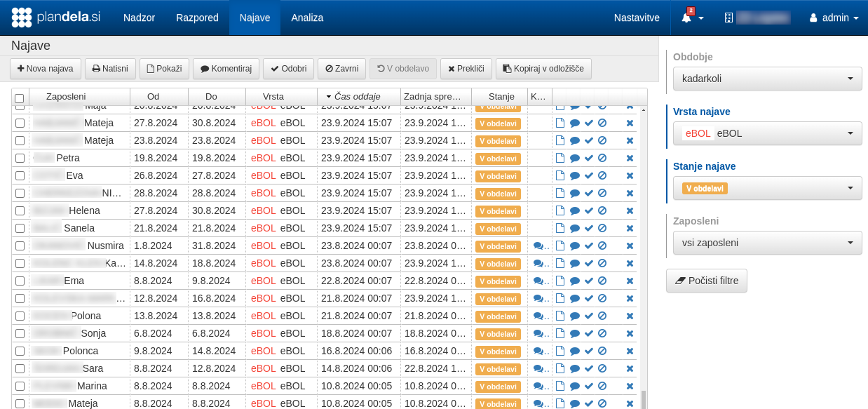Select all rows using the header checkbox
This screenshot has height=409, width=868.
click(x=20, y=97)
